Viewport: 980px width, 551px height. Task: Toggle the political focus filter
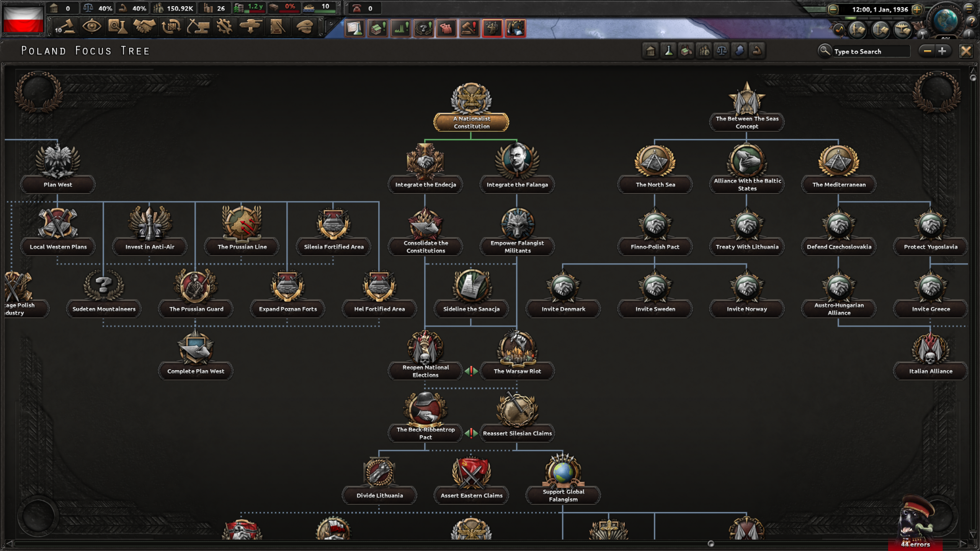click(x=650, y=51)
